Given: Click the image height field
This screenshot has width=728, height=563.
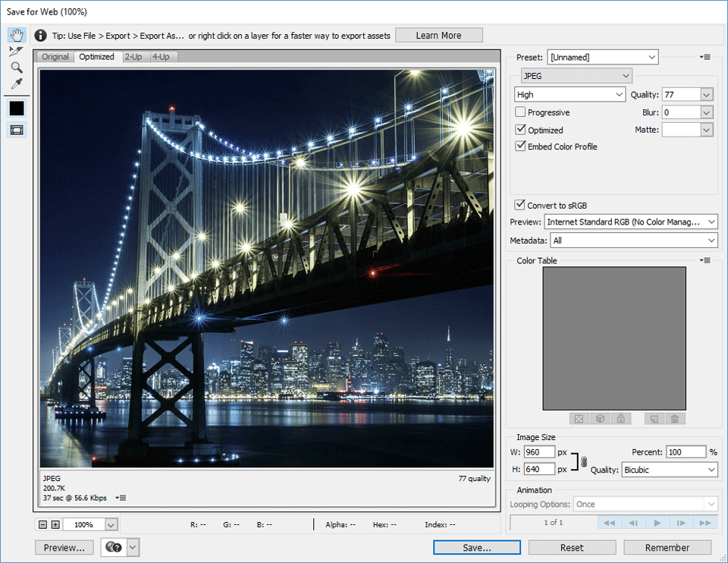Looking at the screenshot, I should [x=539, y=469].
